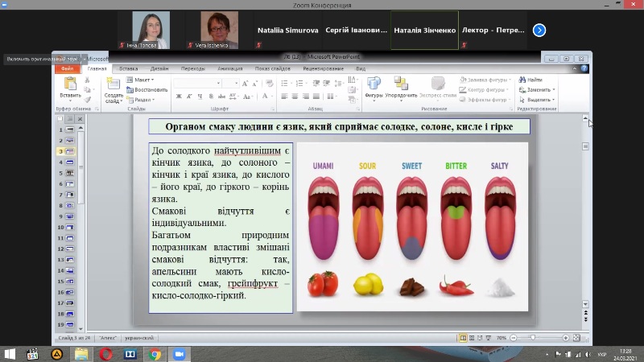
Task: Open Zoom app from the taskbar
Action: tap(179, 354)
